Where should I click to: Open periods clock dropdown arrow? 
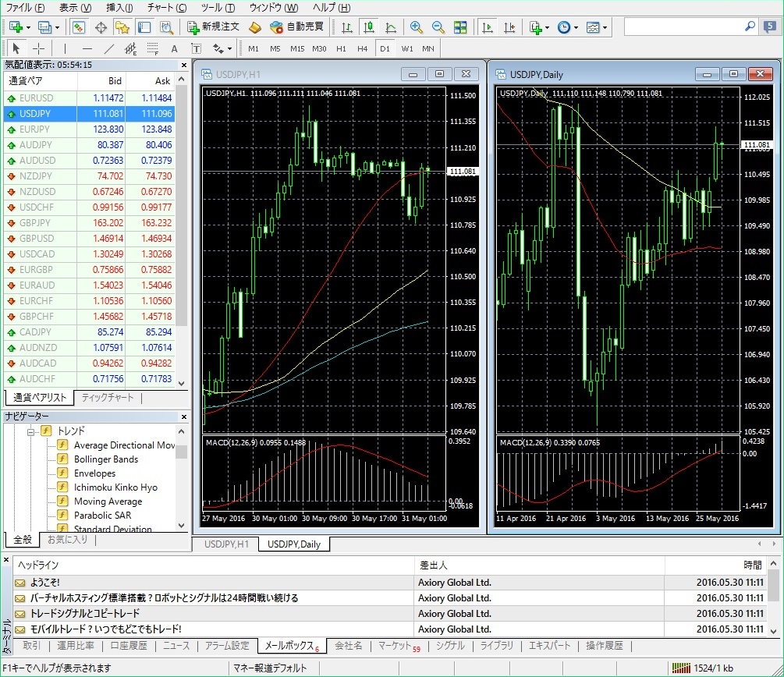point(576,27)
